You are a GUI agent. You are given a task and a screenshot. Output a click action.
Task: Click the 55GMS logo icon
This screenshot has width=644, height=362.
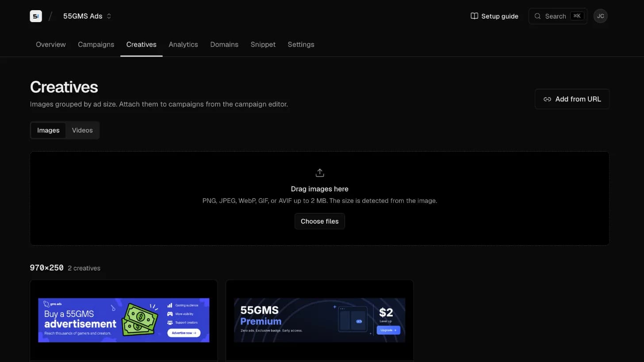click(x=36, y=16)
